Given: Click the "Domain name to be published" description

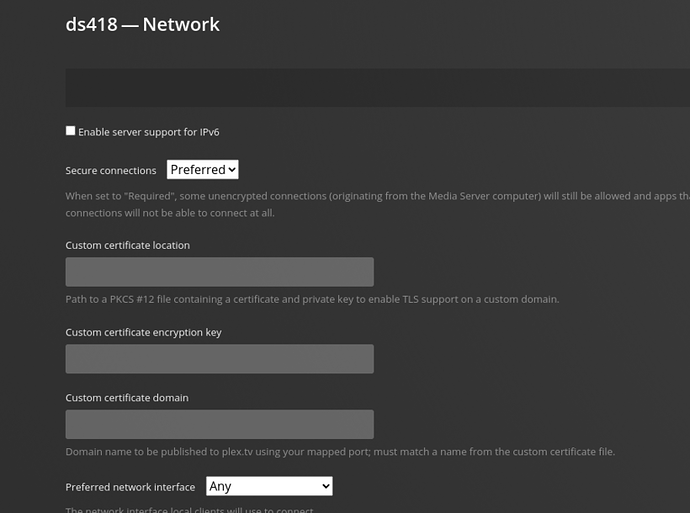Looking at the screenshot, I should point(340,451).
